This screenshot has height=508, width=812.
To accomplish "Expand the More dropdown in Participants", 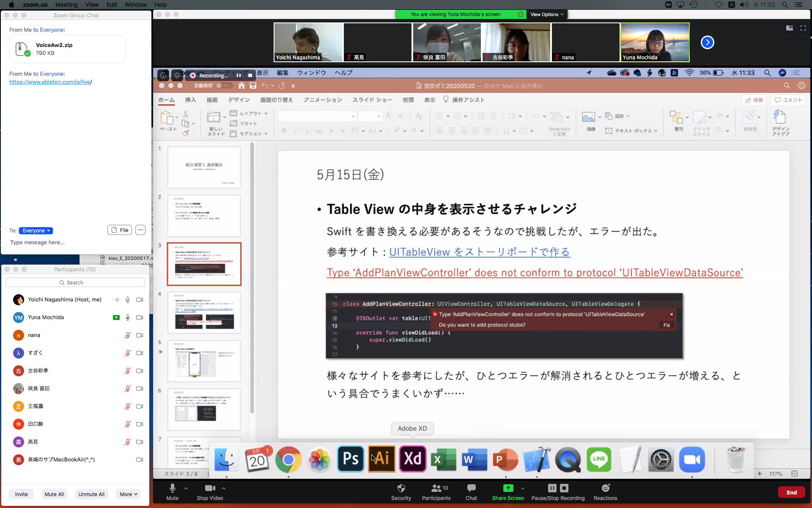I will tap(128, 494).
